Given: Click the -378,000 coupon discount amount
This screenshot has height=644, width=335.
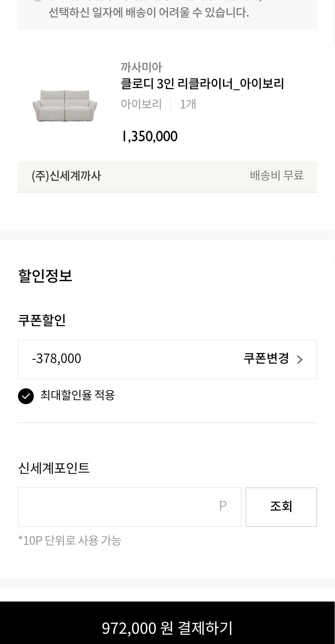Looking at the screenshot, I should tap(56, 359).
